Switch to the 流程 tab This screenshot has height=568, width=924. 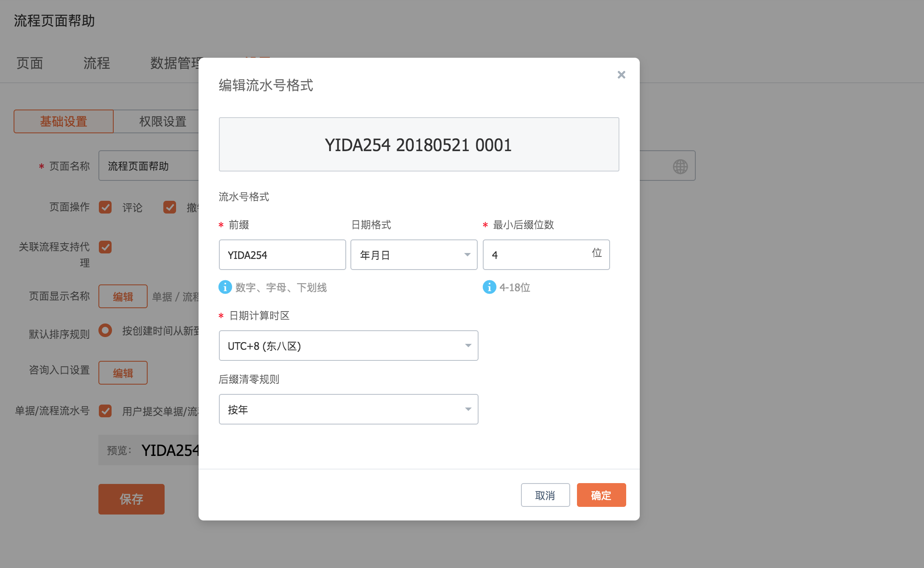point(96,63)
